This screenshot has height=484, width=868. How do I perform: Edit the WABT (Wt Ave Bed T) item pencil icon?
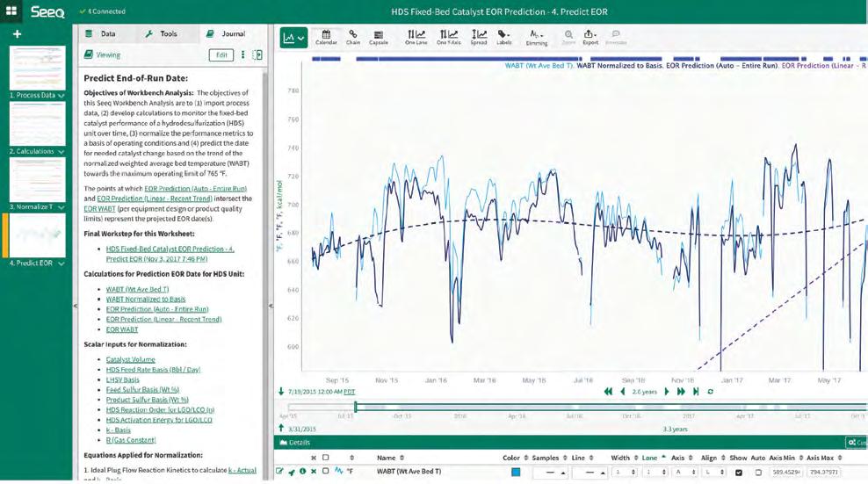click(279, 471)
